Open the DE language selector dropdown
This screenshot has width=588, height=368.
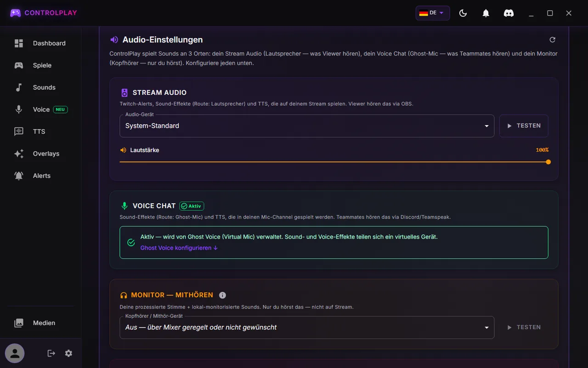pos(433,13)
